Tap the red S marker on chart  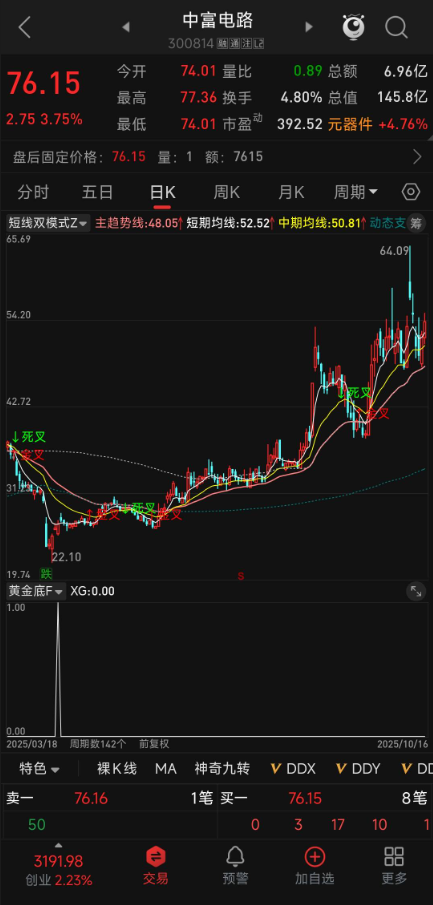241,575
